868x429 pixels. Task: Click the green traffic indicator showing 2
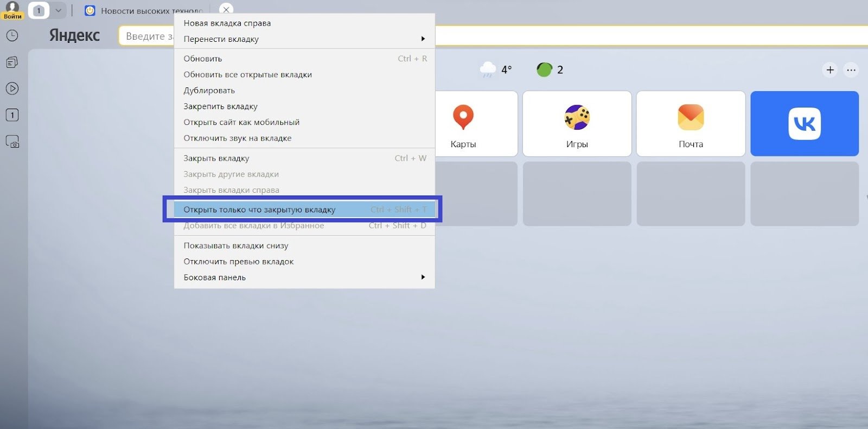[x=550, y=70]
